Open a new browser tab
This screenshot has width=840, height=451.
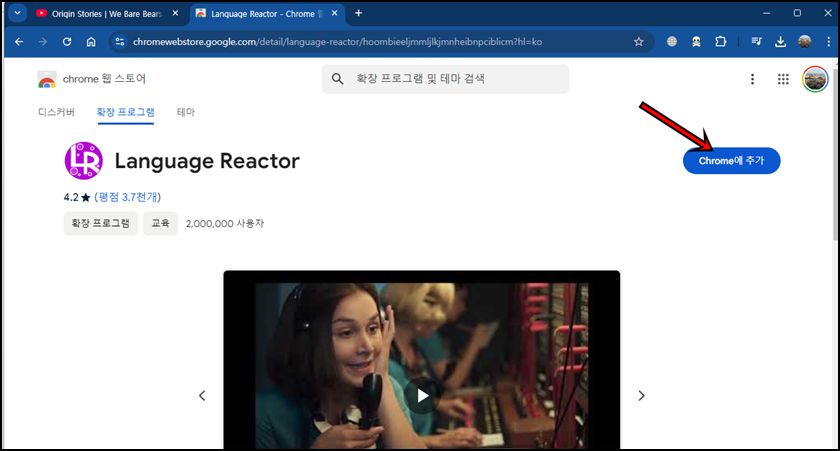point(358,13)
